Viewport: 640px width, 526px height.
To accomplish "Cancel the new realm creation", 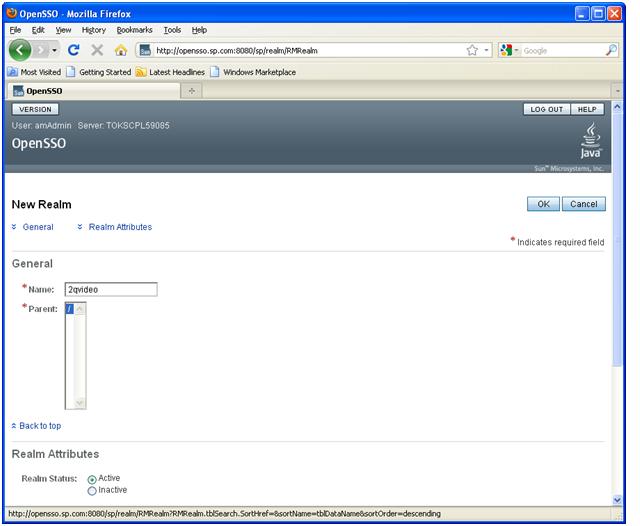I will 584,204.
